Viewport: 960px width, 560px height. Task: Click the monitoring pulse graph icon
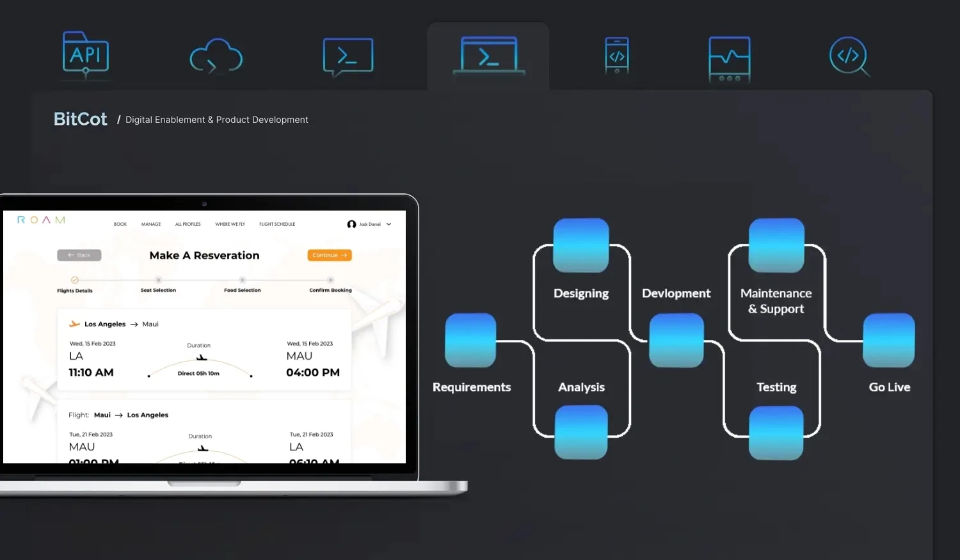coord(729,59)
